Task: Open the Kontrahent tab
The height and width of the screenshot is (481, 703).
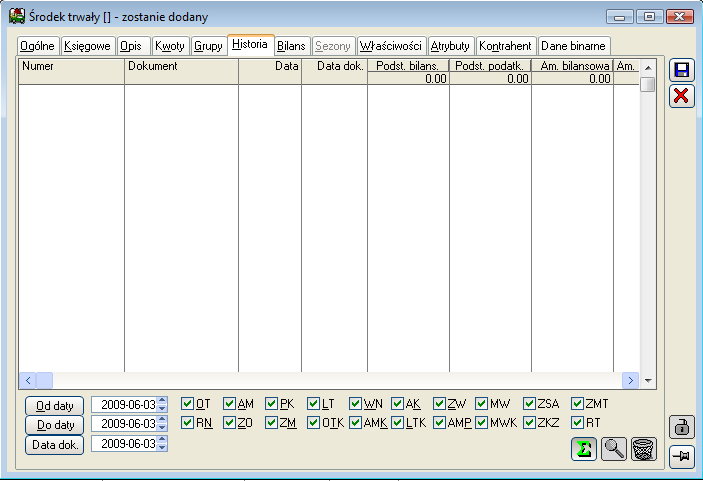Action: 505,46
